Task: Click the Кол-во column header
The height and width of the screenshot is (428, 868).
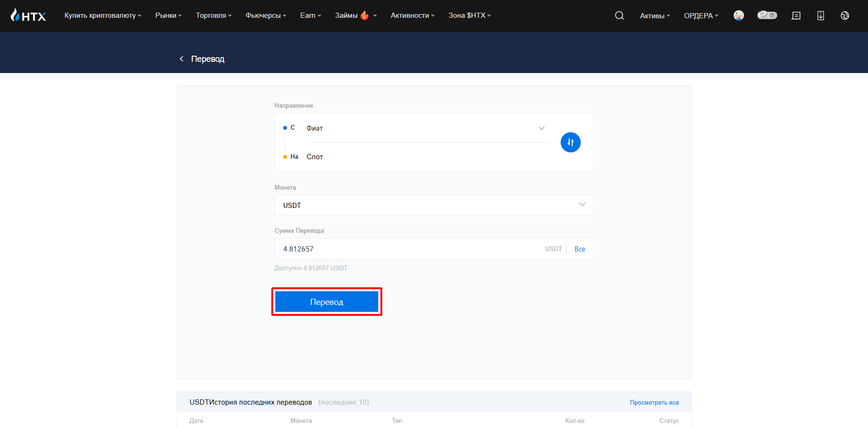Action: tap(575, 421)
